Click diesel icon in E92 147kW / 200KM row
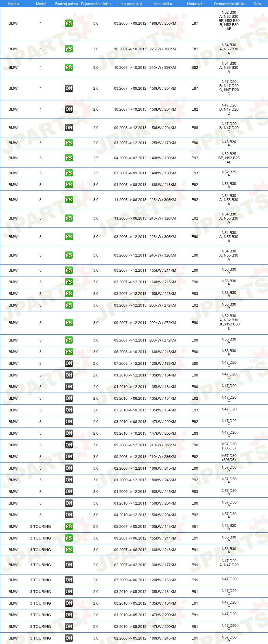 point(69,422)
